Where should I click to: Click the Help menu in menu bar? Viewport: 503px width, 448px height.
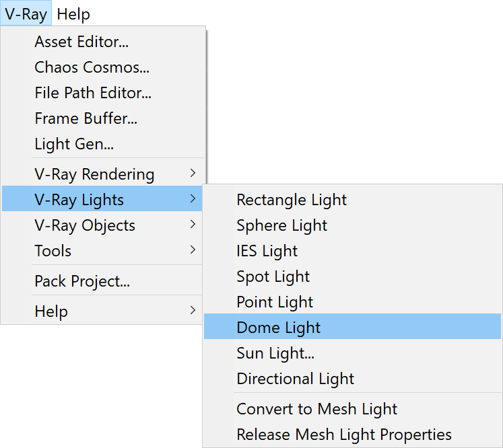[73, 13]
